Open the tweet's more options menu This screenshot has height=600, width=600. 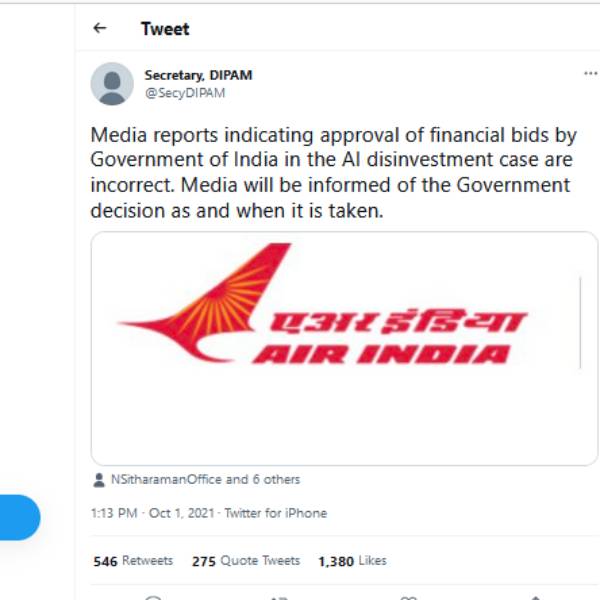point(590,74)
